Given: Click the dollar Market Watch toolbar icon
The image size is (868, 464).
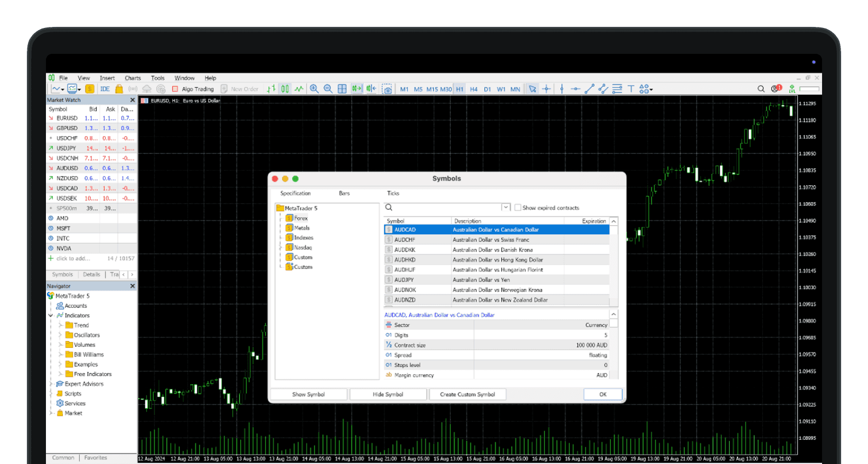Looking at the screenshot, I should point(90,89).
